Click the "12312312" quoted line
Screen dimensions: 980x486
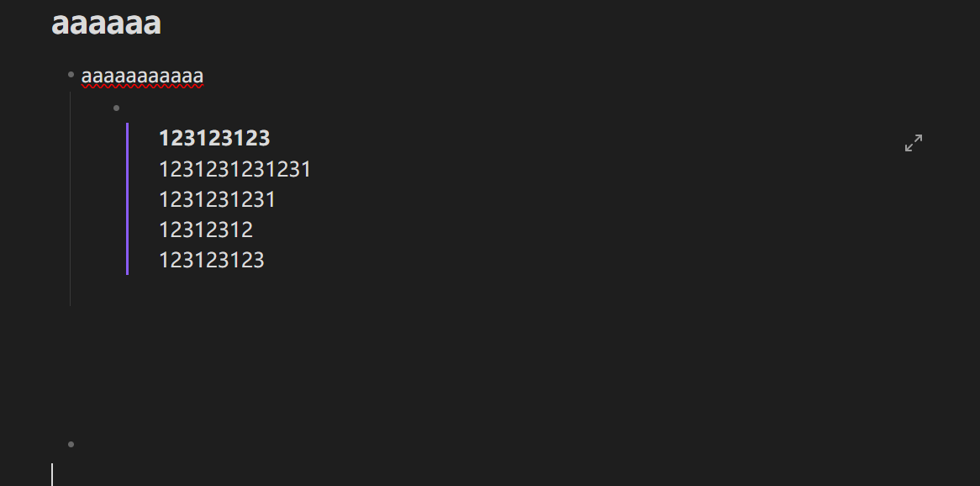point(206,230)
